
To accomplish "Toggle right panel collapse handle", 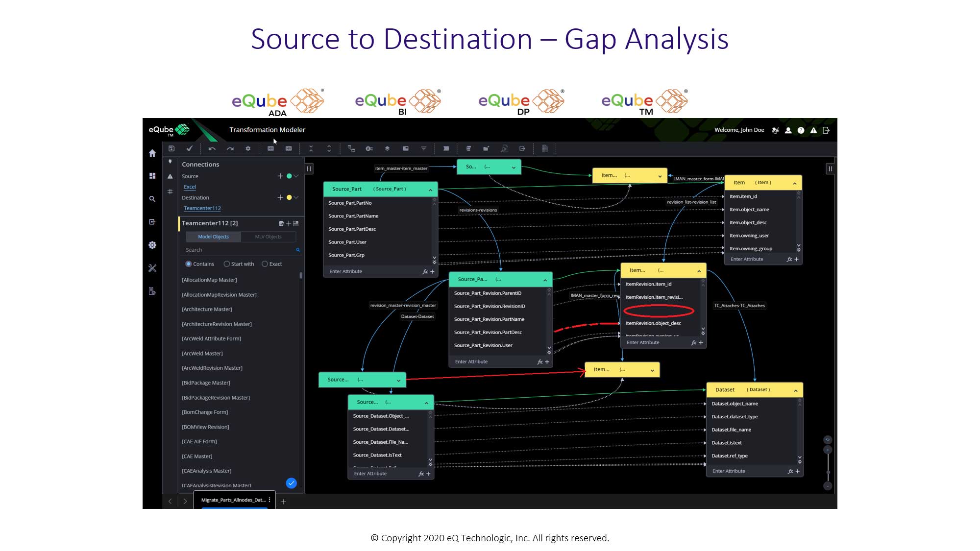I will tap(830, 168).
